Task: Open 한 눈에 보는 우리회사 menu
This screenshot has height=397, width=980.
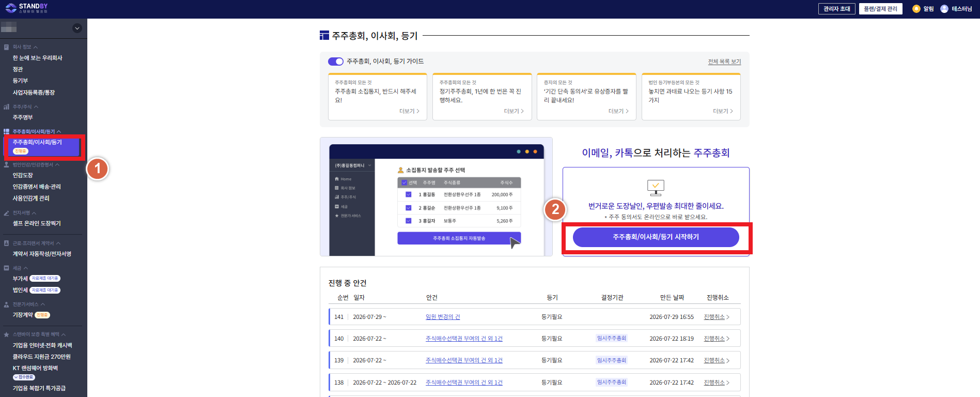Action: [38, 58]
